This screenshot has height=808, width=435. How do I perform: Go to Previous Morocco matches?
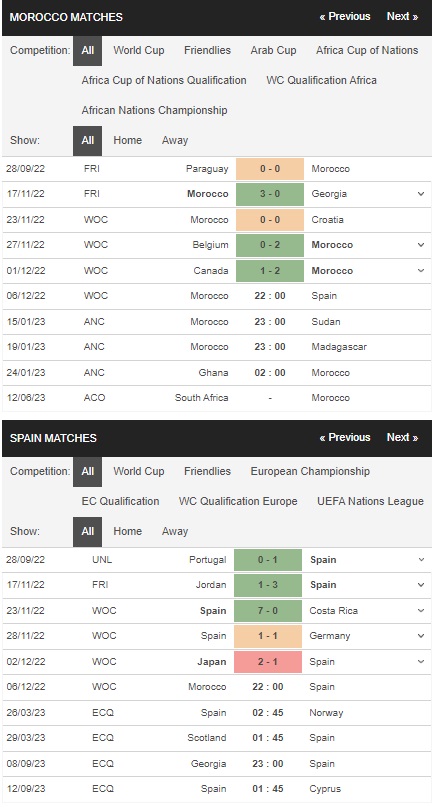344,16
